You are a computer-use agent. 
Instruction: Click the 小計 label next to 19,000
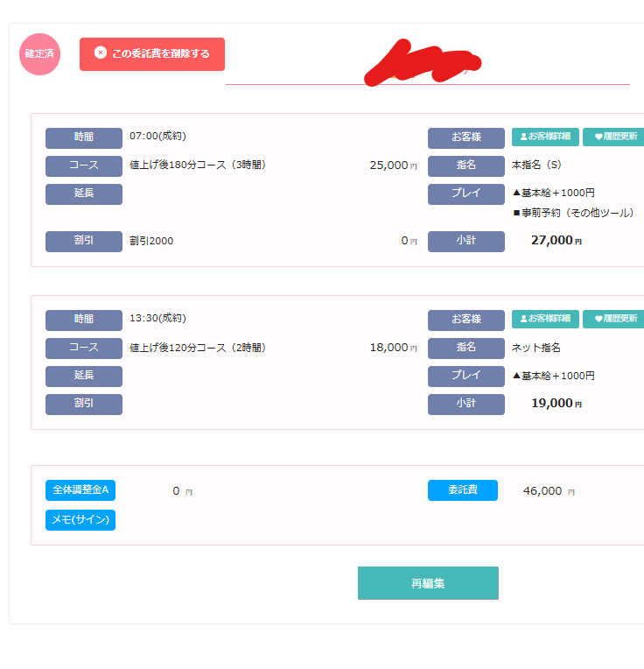(x=466, y=405)
